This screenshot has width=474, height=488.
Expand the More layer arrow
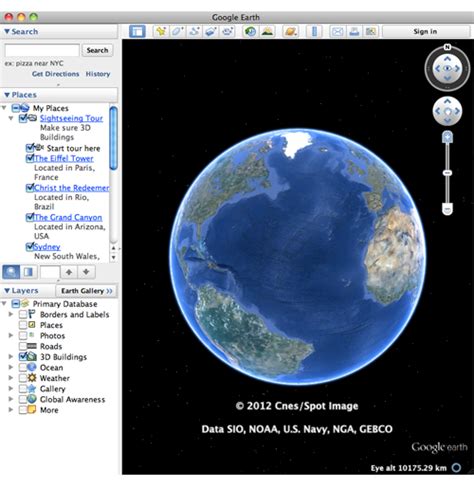tap(11, 410)
